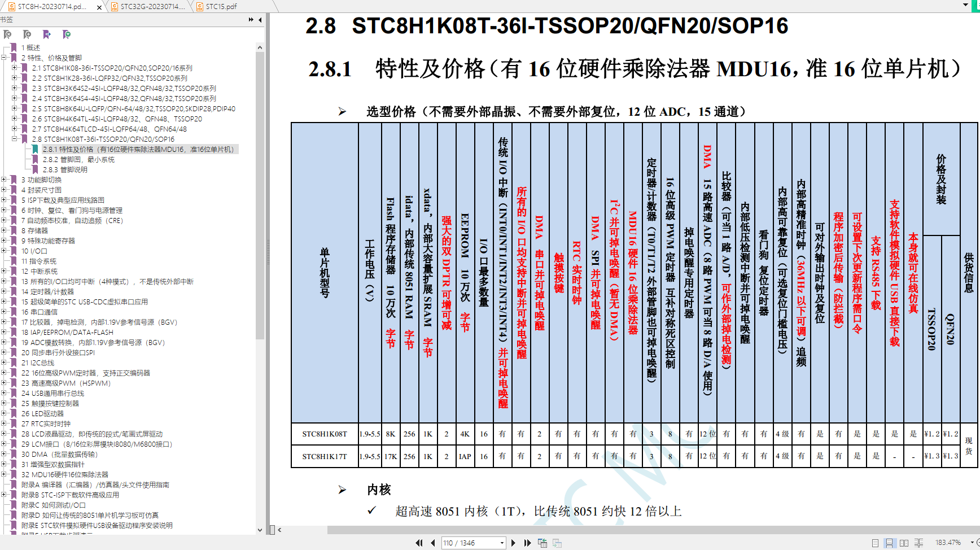Click the STC8H1K08T table cell
Viewport: 980px width, 550px height.
(x=325, y=434)
